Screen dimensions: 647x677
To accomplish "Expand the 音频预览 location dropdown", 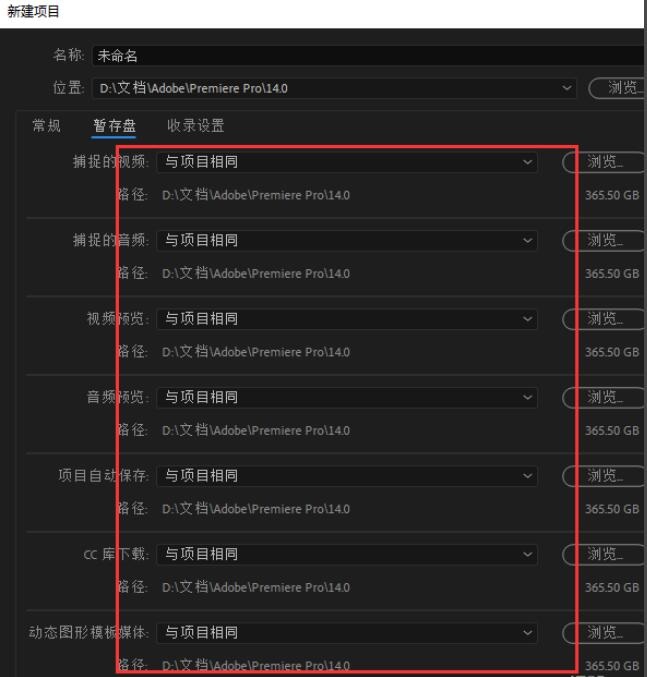I will click(x=347, y=397).
